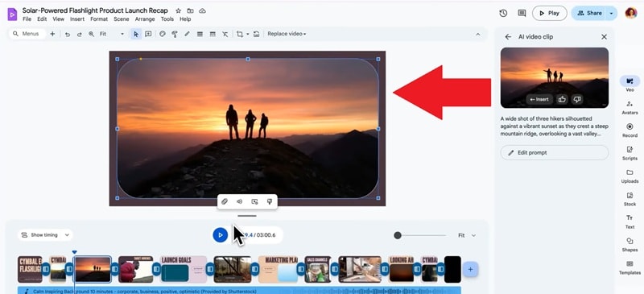Click the zoom magnifier tool
Viewport: 644px width, 294px height.
[91, 34]
